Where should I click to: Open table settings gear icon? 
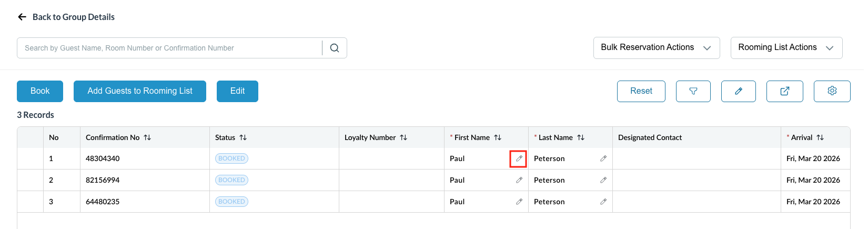(832, 91)
